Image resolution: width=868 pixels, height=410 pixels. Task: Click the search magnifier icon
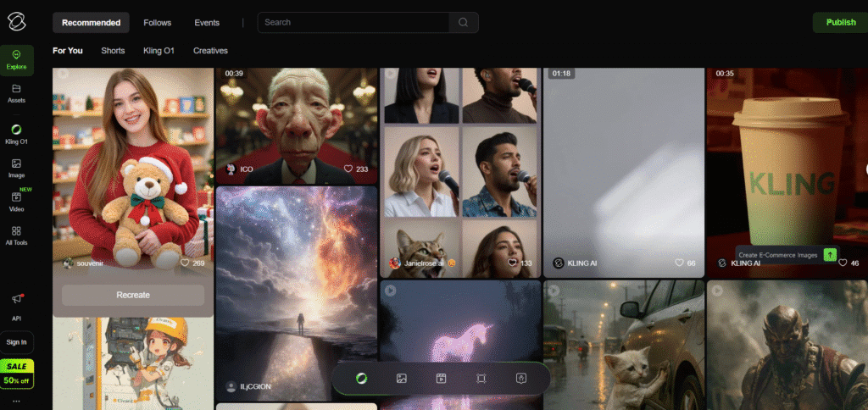tap(463, 23)
